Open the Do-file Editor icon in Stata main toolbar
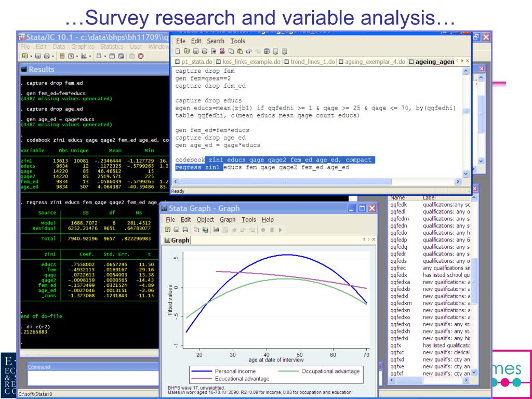The image size is (532, 399). 99,56
